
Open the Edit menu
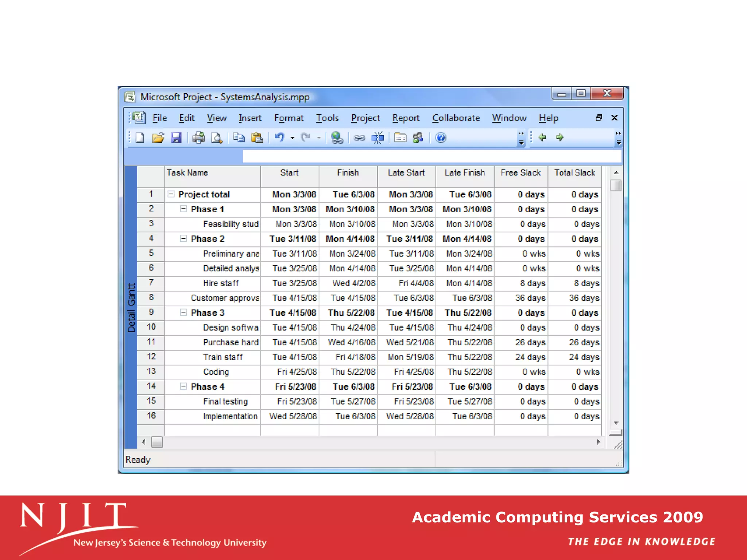[187, 118]
